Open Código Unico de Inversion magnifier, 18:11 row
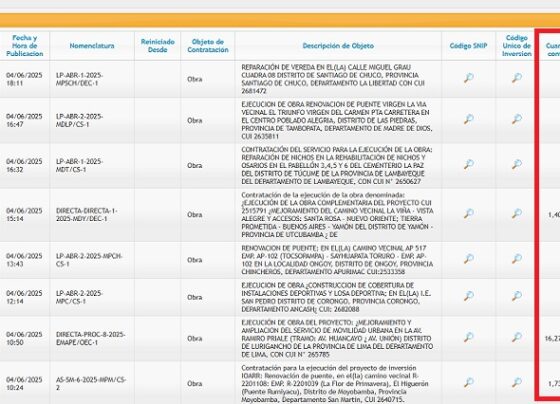The image size is (560, 404). (x=516, y=78)
